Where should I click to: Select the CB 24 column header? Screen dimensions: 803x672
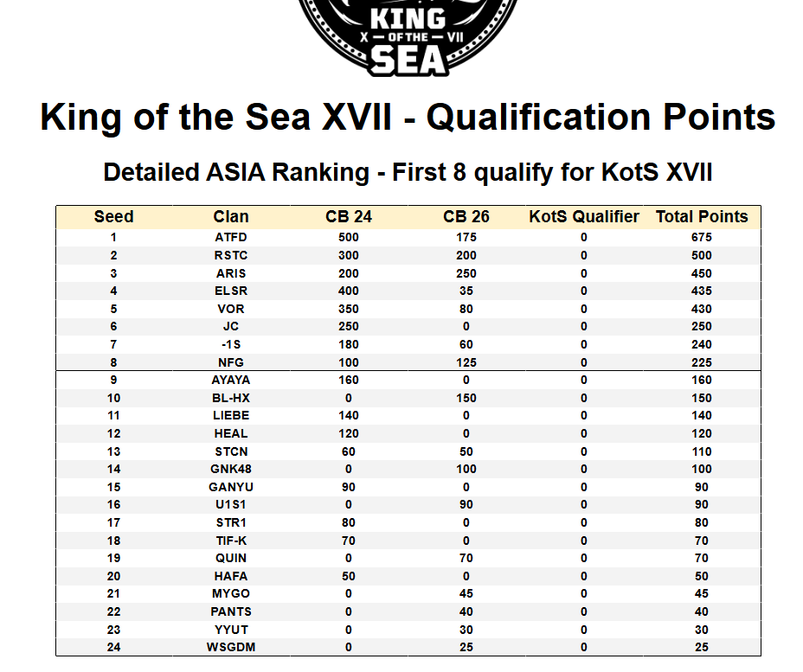[349, 216]
